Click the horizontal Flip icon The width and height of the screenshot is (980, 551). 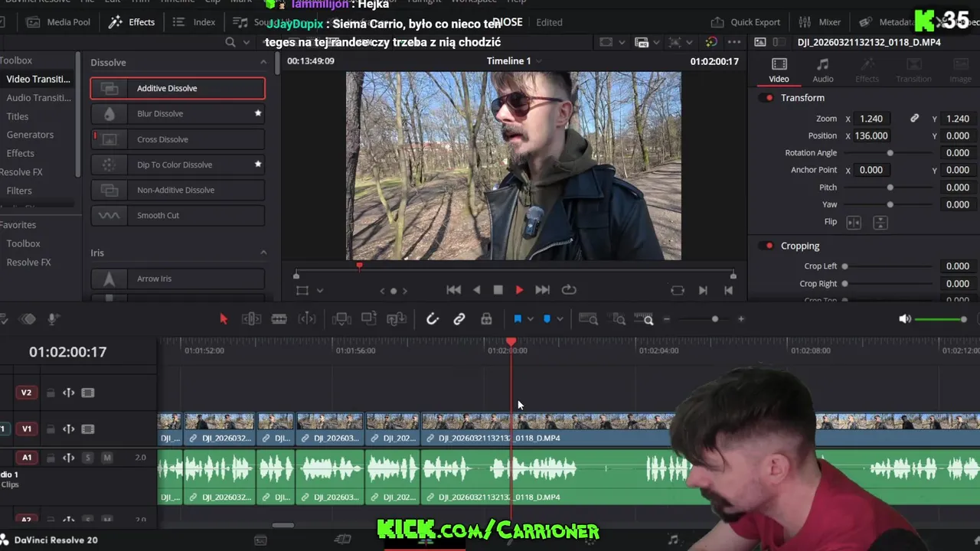point(854,222)
